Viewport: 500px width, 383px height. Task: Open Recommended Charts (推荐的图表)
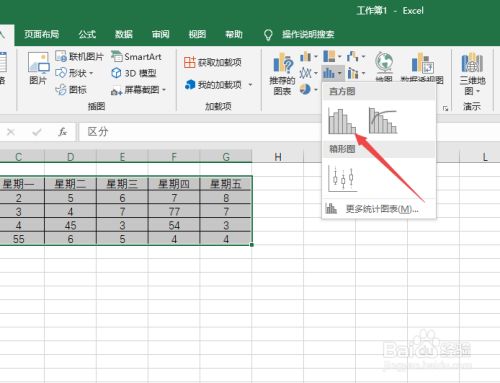pyautogui.click(x=282, y=74)
